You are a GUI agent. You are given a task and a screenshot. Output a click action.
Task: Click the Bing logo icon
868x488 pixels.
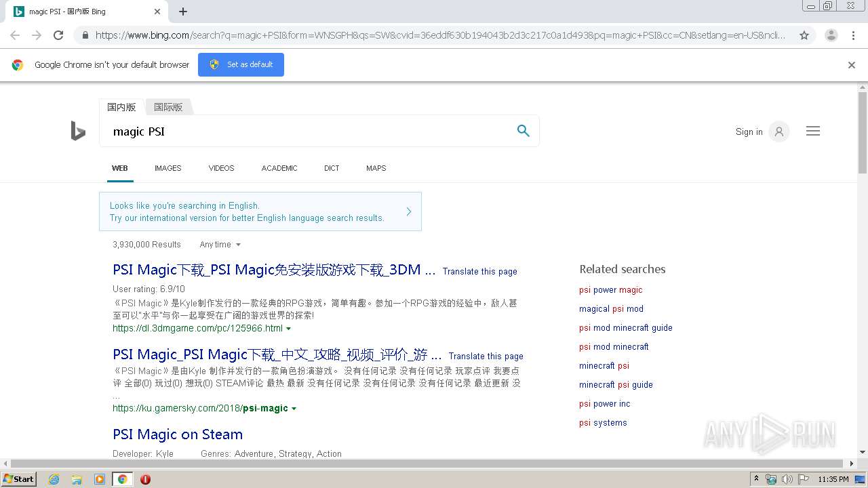[x=78, y=131]
